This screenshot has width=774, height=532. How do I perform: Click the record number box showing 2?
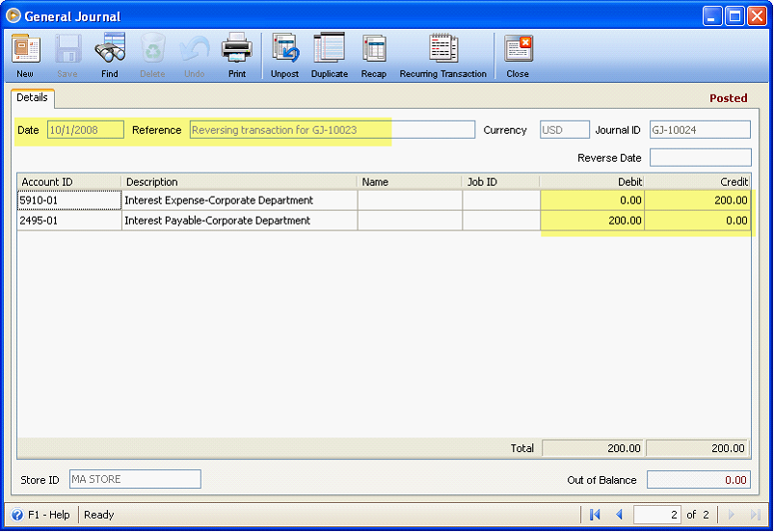(x=657, y=515)
